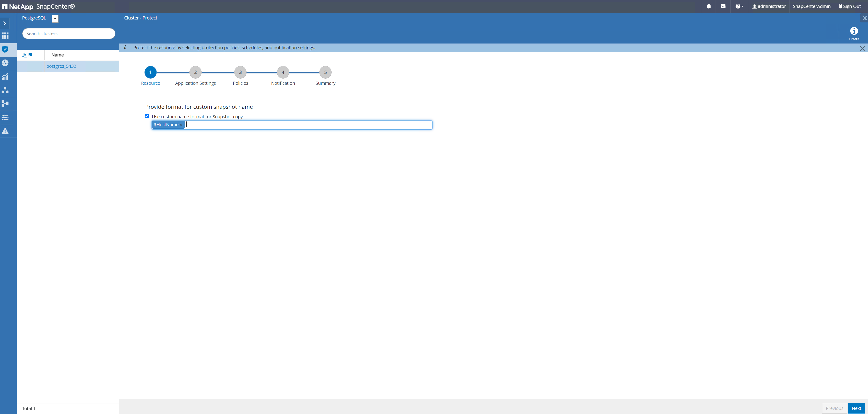
Task: Click the SnapCenter shield/protection icon
Action: 5,50
